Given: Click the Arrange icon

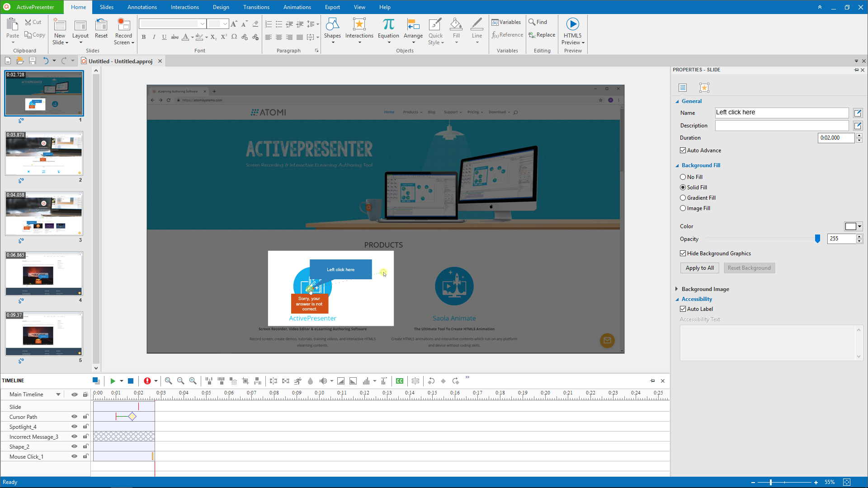Looking at the screenshot, I should tap(413, 24).
